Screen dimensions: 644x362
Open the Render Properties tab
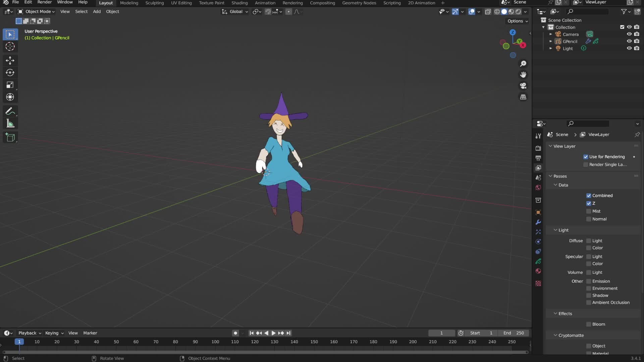click(538, 148)
